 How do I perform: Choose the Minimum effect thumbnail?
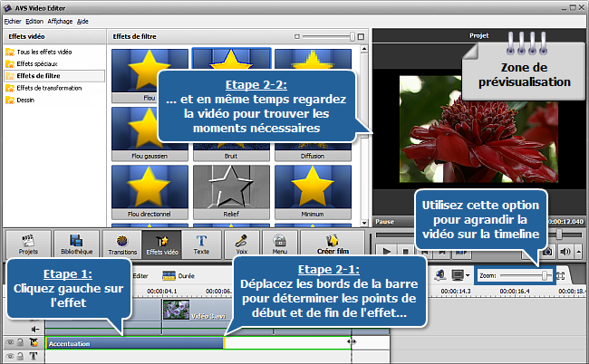tap(313, 192)
